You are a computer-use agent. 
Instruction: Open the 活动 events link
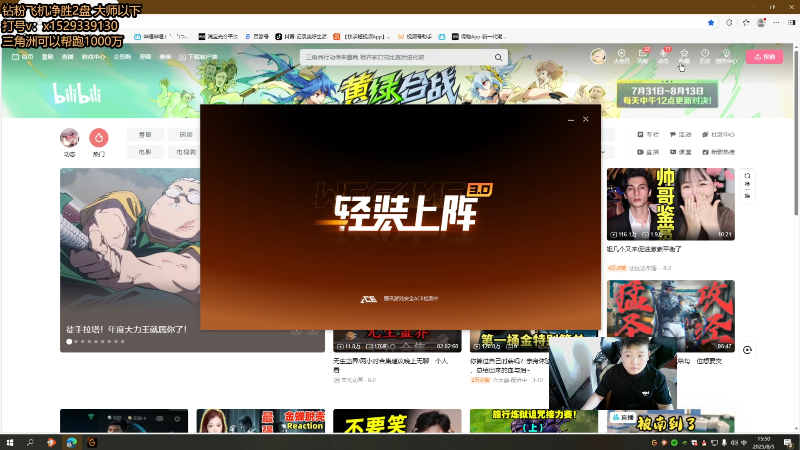click(681, 135)
